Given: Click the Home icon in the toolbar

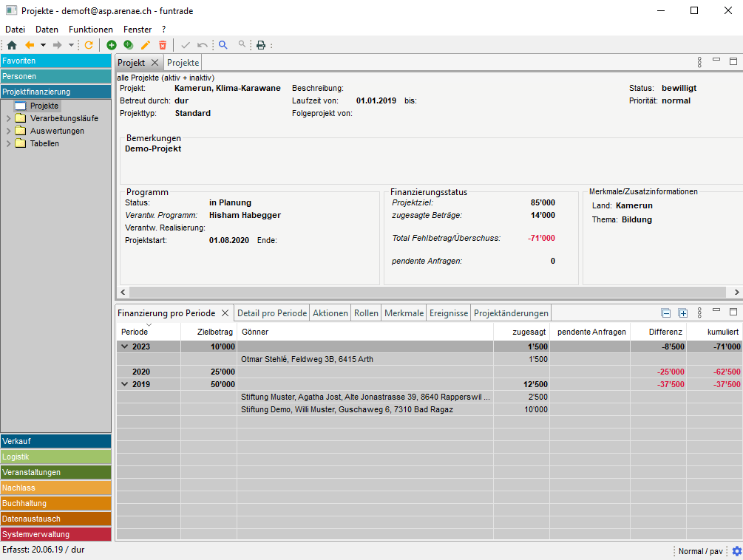Looking at the screenshot, I should 12,45.
